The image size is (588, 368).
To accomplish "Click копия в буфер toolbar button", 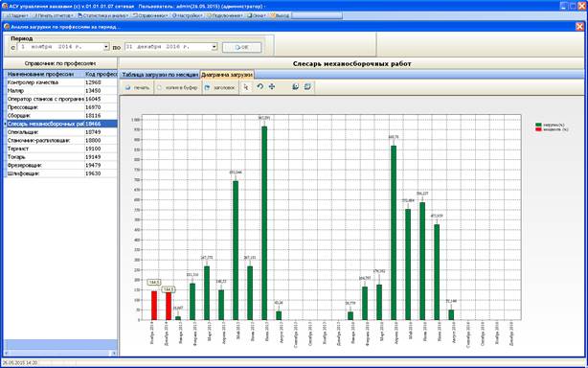I will (177, 87).
